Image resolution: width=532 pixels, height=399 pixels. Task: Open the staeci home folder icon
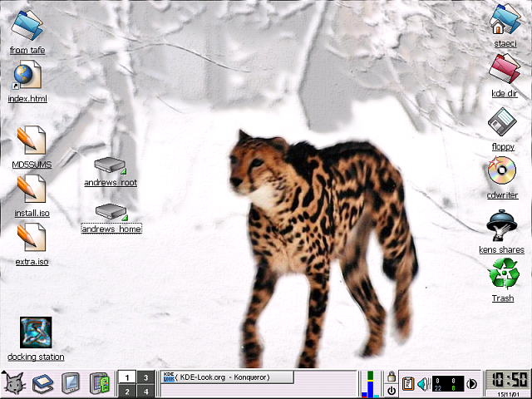tap(505, 19)
